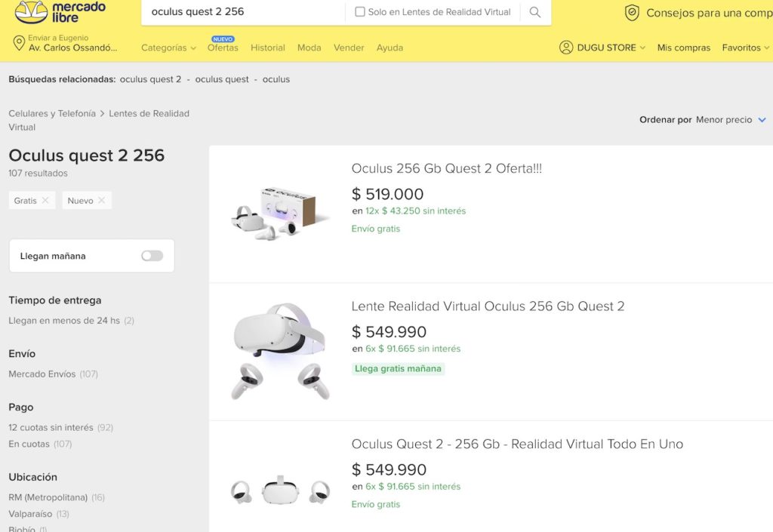This screenshot has height=532, width=773.
Task: Open the Ofertas menu item
Action: click(223, 48)
